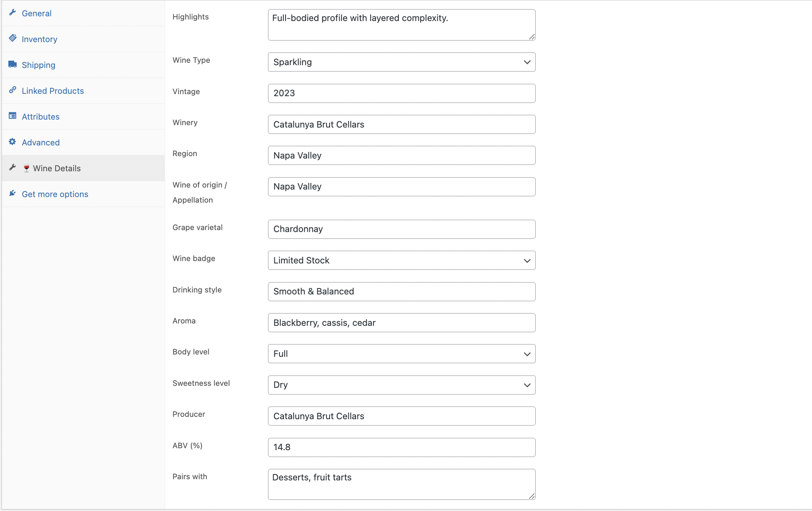This screenshot has height=511, width=812.
Task: Select the Wine Details wine glass icon
Action: click(x=26, y=168)
